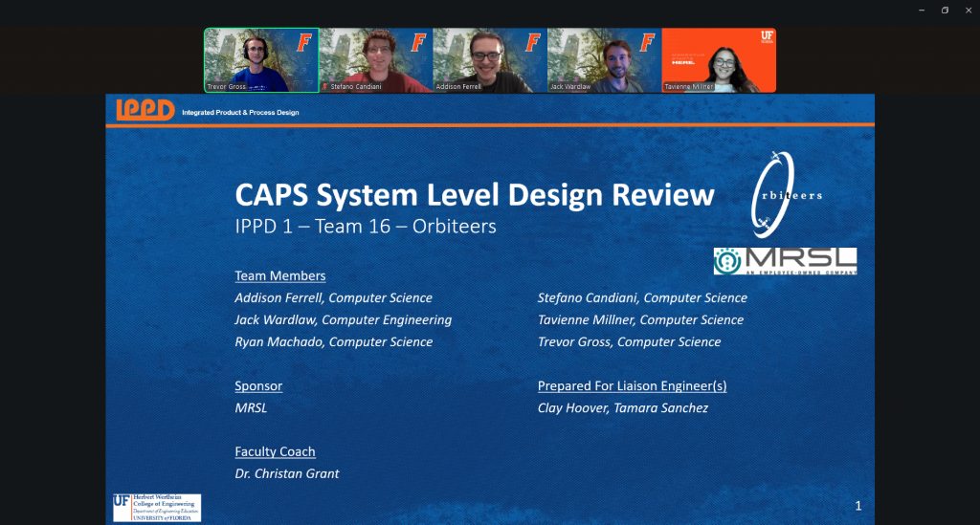Select Stefano Candiani's video tile
Viewport: 980px width, 525px height.
coord(375,59)
